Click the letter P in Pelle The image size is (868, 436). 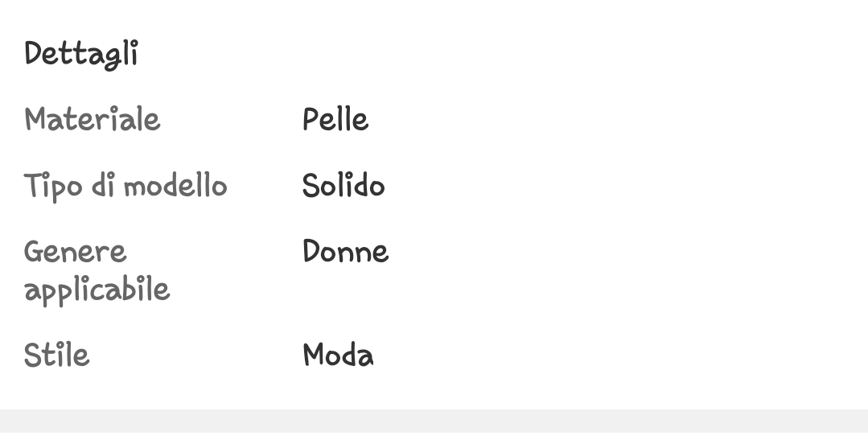point(311,120)
